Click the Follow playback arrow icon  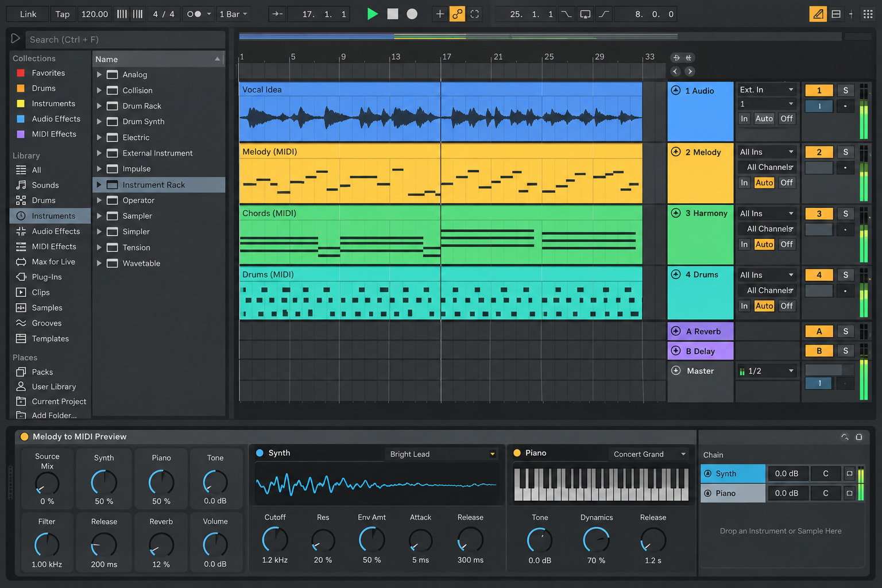click(x=277, y=14)
